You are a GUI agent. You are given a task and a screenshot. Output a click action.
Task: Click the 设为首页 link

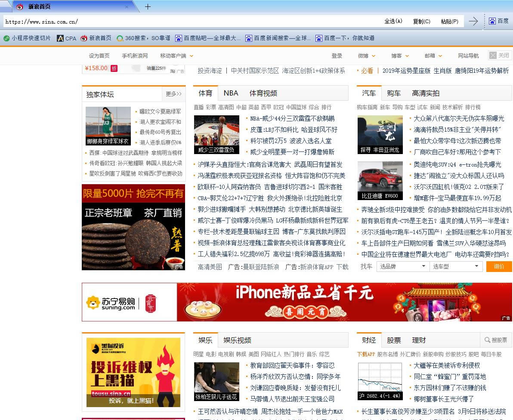click(x=99, y=56)
